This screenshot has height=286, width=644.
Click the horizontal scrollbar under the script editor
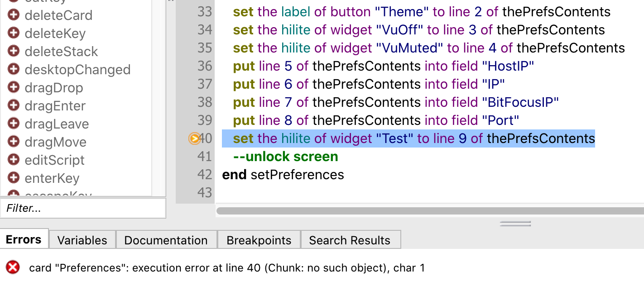tap(429, 210)
